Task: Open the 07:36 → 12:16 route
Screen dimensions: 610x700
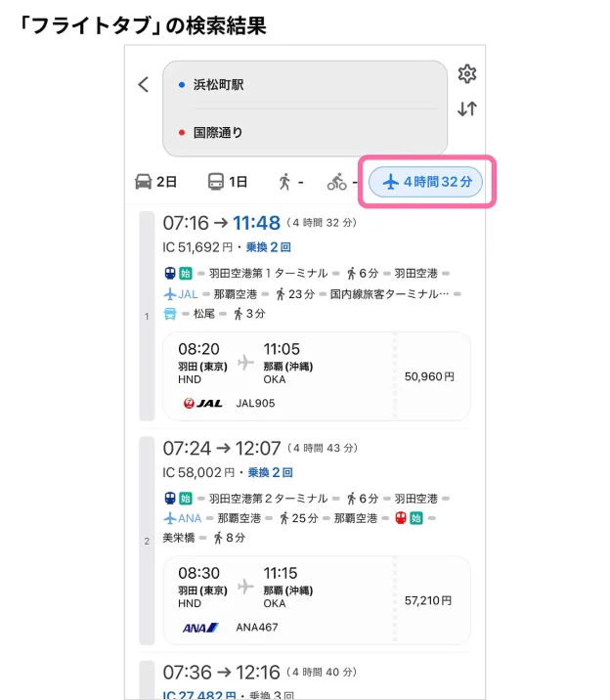Action: 221,673
